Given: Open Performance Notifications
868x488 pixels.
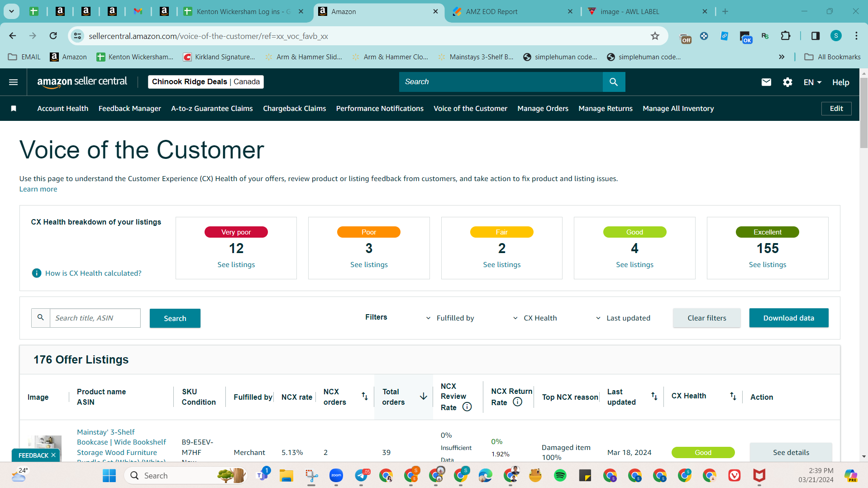Looking at the screenshot, I should [380, 109].
